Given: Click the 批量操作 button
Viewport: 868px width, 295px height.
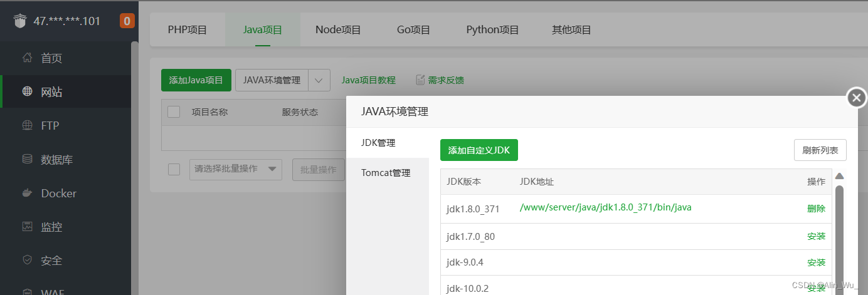Looking at the screenshot, I should (x=319, y=169).
